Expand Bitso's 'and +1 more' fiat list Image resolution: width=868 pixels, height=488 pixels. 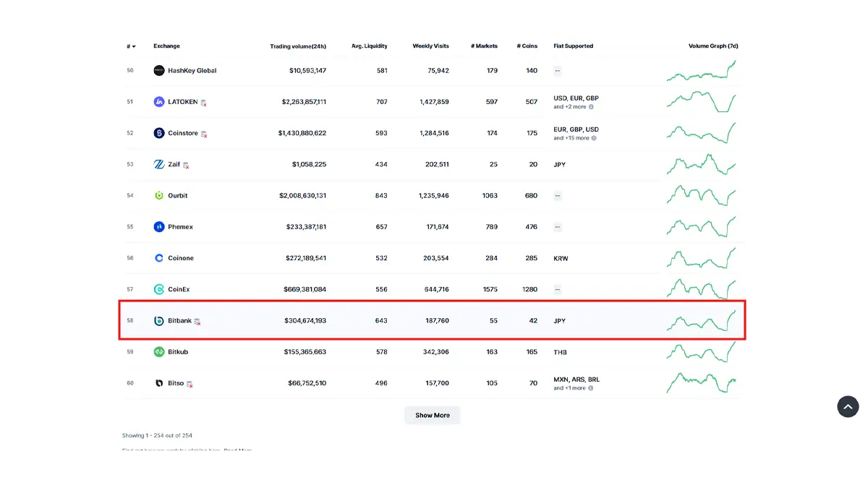(570, 388)
